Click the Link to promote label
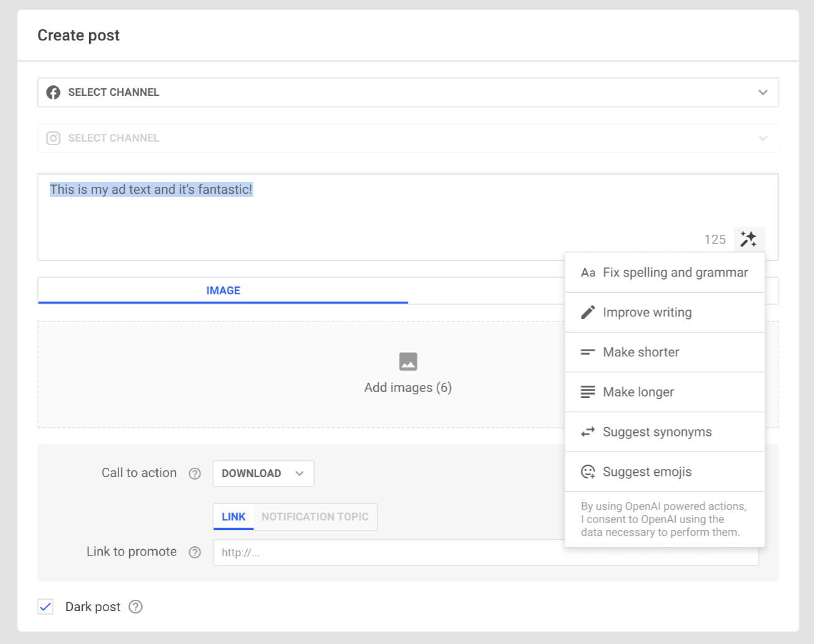814x644 pixels. [132, 552]
